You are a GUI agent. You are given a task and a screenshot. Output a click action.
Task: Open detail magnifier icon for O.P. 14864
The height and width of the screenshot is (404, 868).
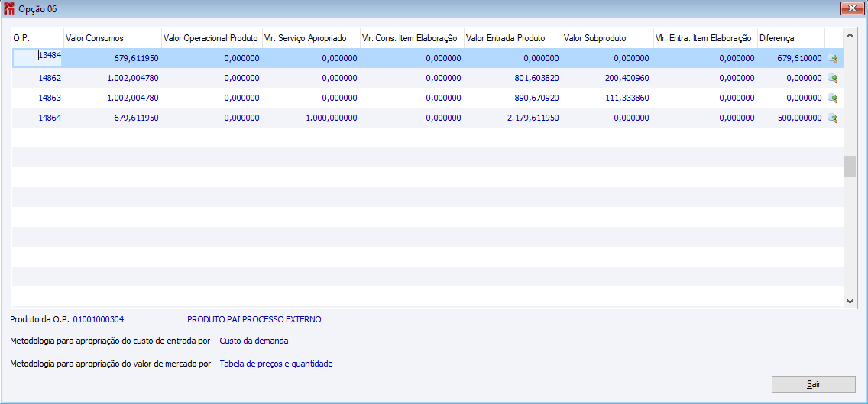point(832,118)
